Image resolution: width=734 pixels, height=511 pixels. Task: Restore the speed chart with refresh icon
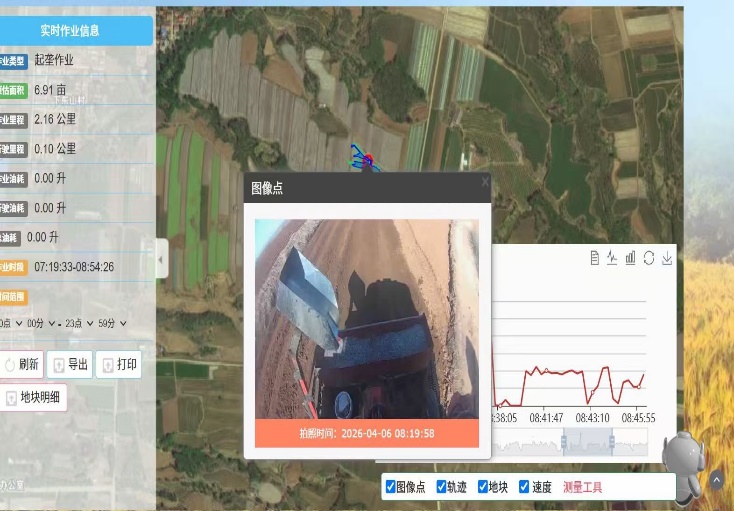tap(649, 258)
